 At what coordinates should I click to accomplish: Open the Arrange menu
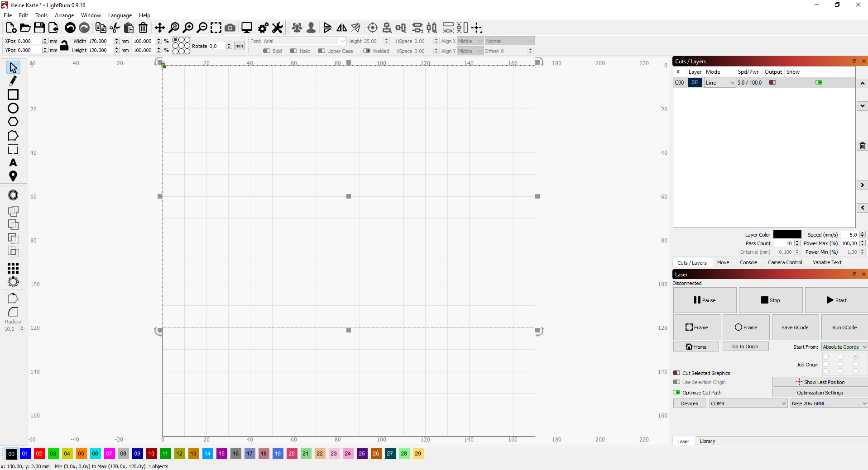pyautogui.click(x=64, y=15)
